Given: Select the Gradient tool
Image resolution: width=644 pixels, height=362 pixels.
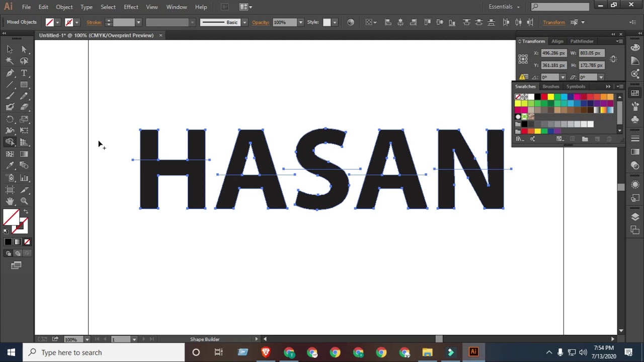Looking at the screenshot, I should pyautogui.click(x=24, y=154).
